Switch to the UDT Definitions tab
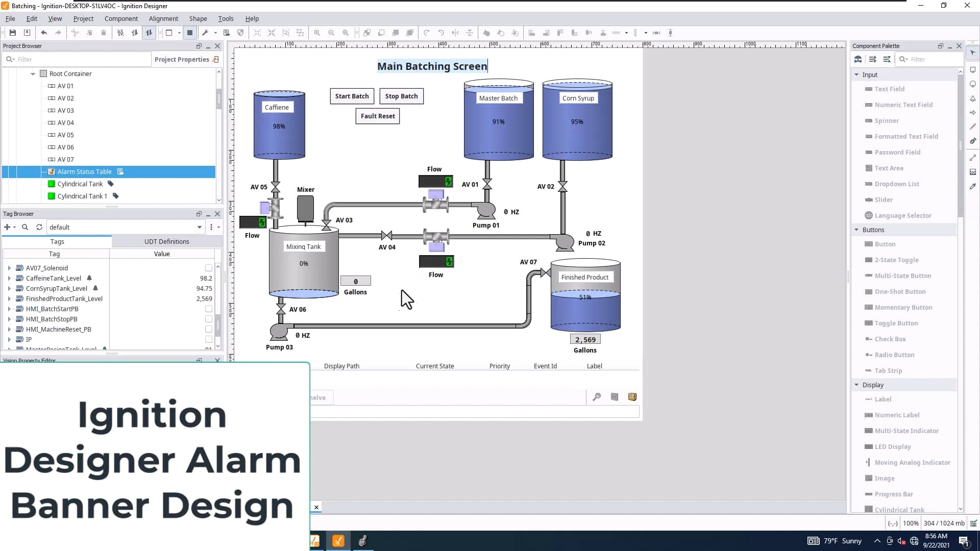Image resolution: width=980 pixels, height=551 pixels. [167, 241]
